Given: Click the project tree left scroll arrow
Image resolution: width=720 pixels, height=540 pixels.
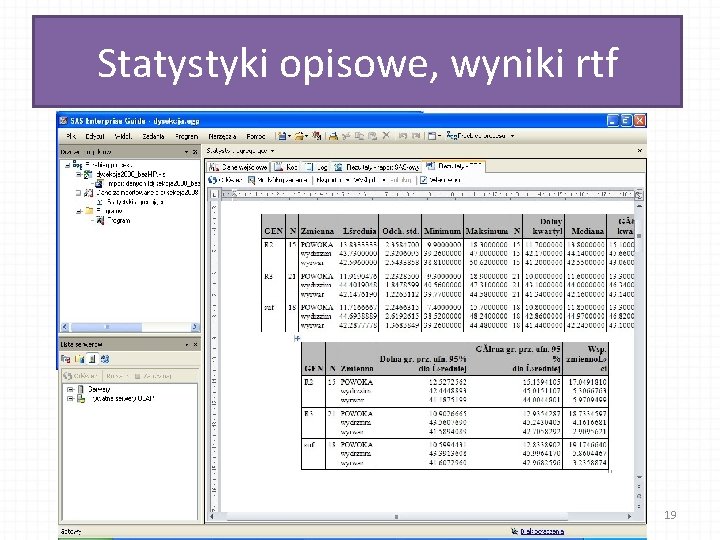Looking at the screenshot, I should (65, 327).
